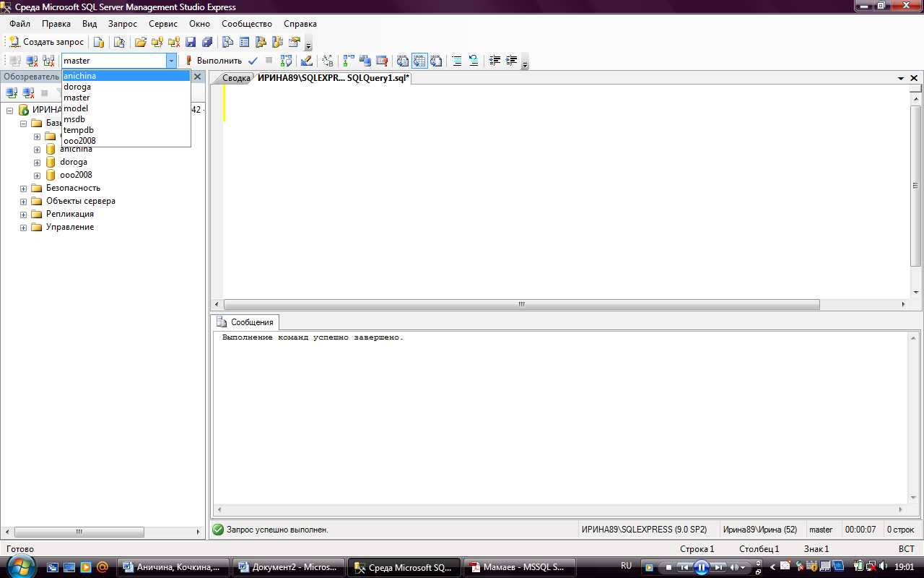The image size is (924, 578).
Task: Click the Object Explorer disconnect icon
Action: click(x=28, y=92)
